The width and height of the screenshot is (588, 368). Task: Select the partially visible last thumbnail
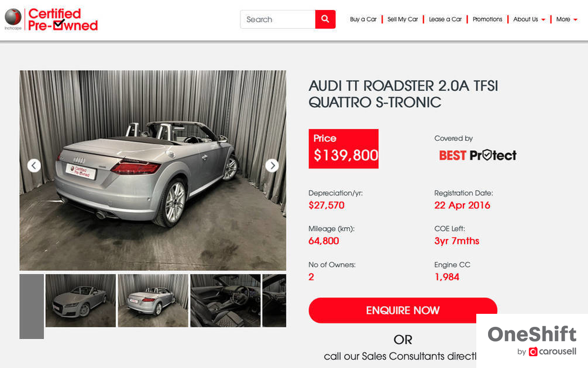274,300
